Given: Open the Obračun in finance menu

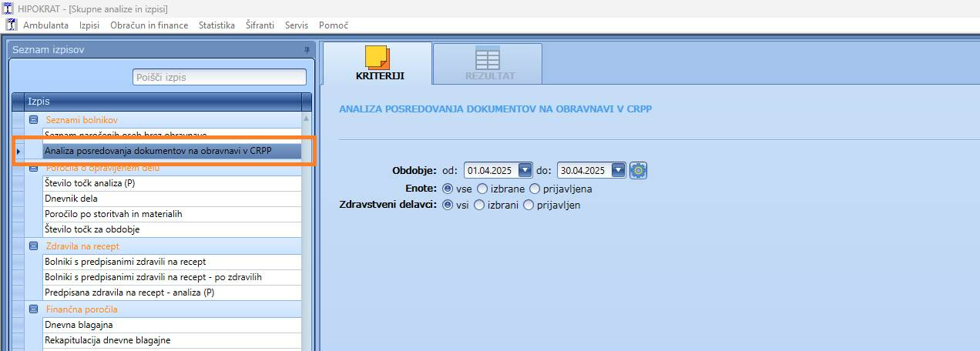Looking at the screenshot, I should 149,25.
